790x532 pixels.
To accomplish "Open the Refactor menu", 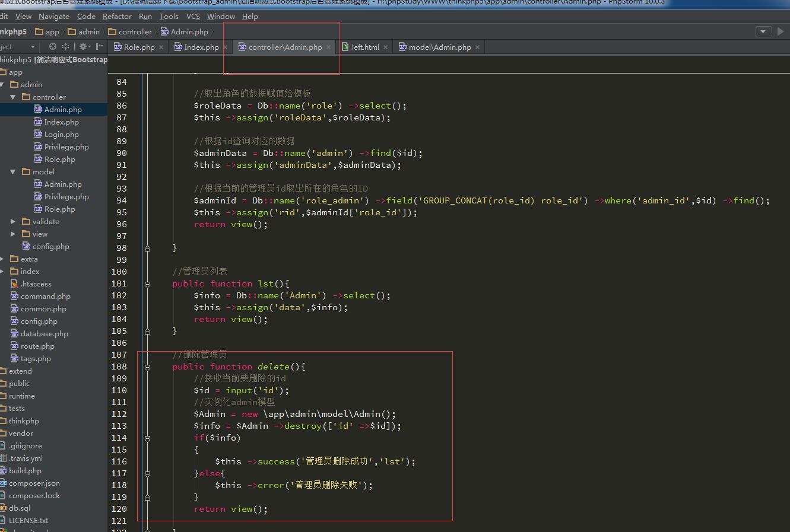I will coord(117,17).
